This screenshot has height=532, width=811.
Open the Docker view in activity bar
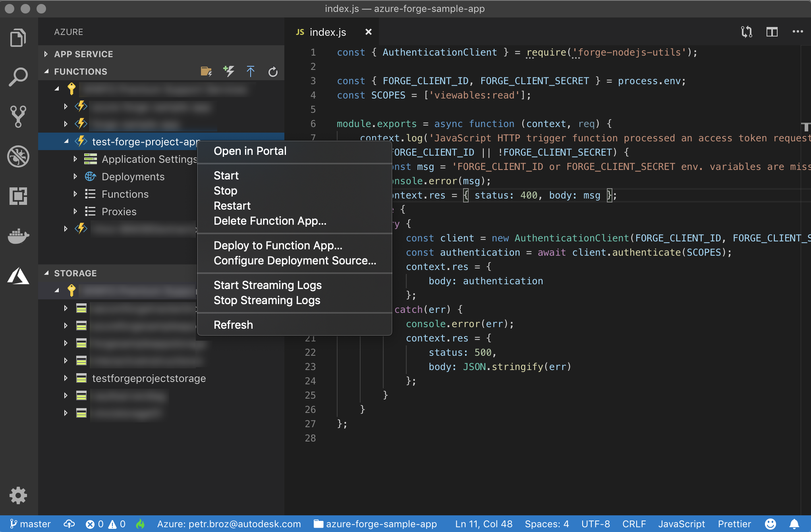click(18, 236)
